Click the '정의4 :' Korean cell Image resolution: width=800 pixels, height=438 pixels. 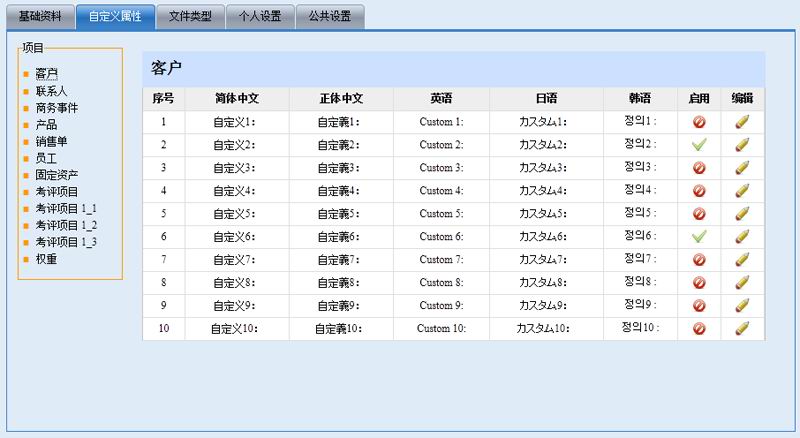(x=640, y=191)
